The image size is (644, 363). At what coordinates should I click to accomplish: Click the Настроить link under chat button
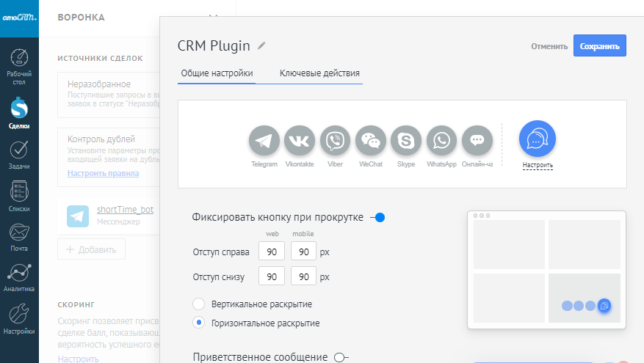(538, 165)
